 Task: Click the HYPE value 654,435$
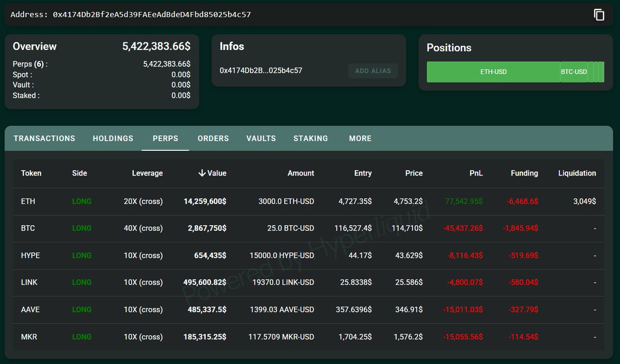pyautogui.click(x=210, y=256)
